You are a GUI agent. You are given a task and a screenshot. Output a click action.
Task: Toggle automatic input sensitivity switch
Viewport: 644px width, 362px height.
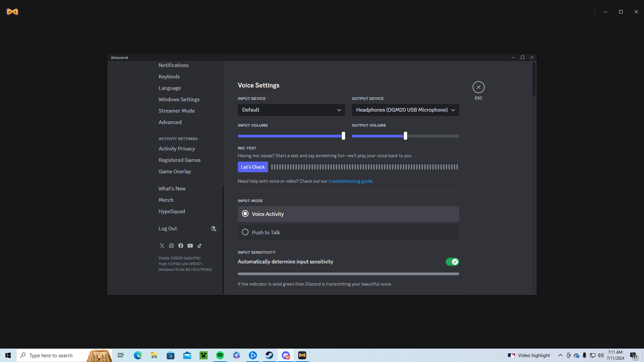point(452,262)
